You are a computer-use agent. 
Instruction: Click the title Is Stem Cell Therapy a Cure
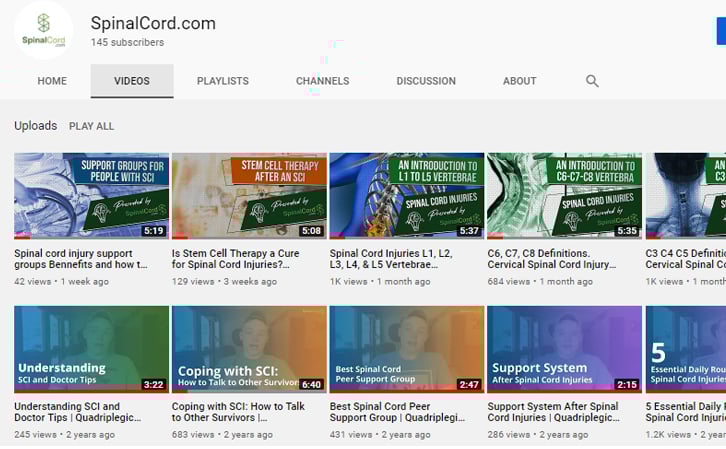[x=236, y=259]
